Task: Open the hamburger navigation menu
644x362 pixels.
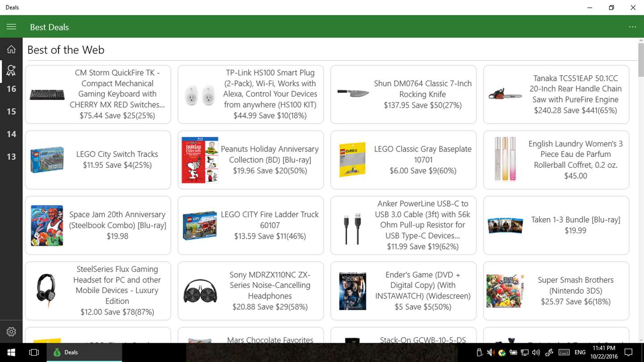Action: click(x=11, y=27)
